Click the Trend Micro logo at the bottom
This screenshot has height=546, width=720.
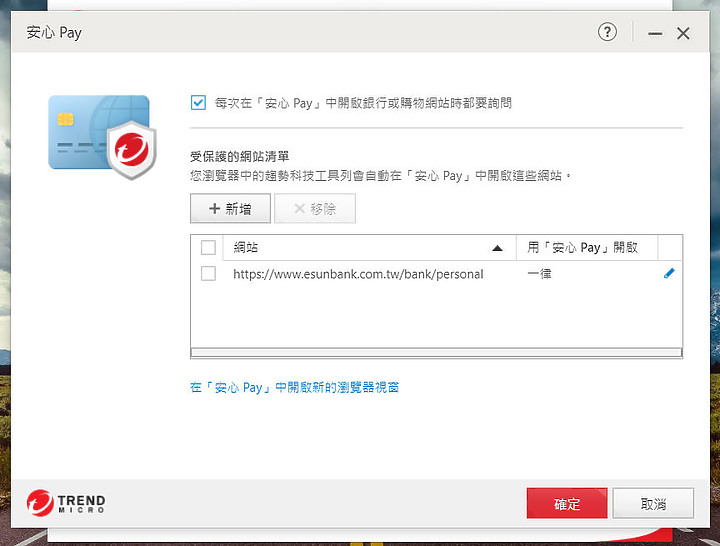tap(66, 503)
